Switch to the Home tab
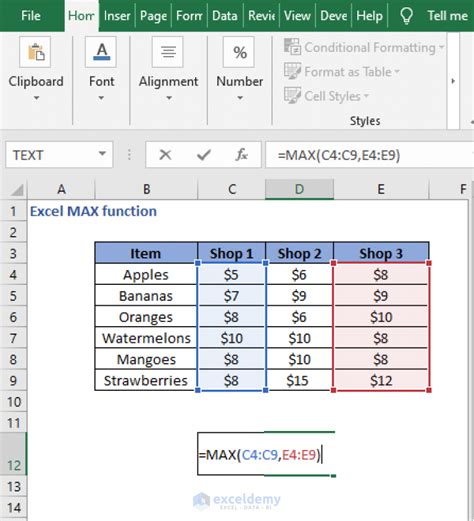The height and width of the screenshot is (521, 474). (81, 16)
